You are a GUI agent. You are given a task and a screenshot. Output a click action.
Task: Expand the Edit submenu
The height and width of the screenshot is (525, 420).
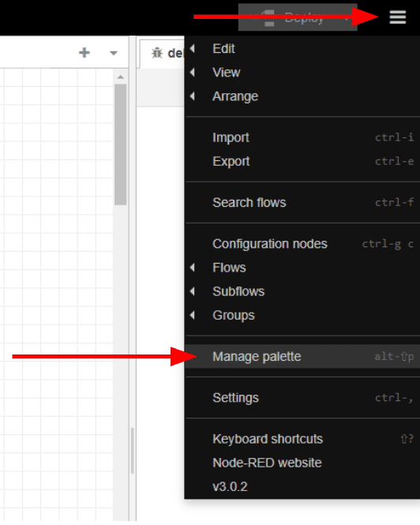point(302,49)
